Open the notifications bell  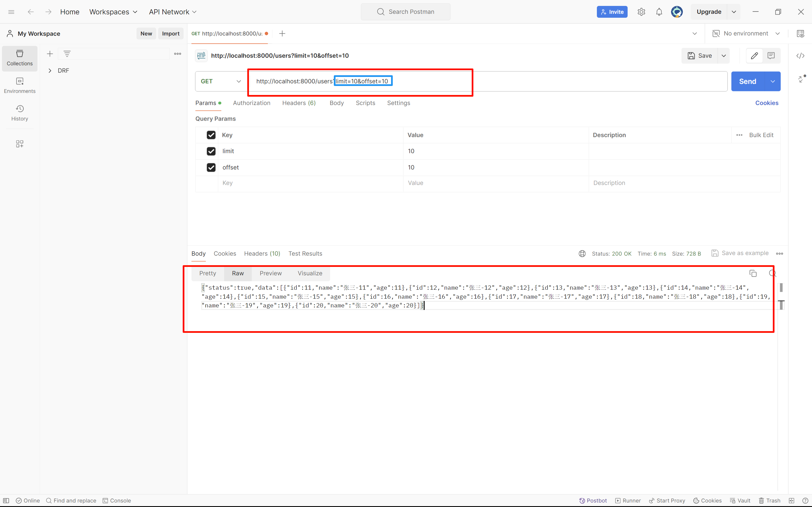(x=659, y=12)
